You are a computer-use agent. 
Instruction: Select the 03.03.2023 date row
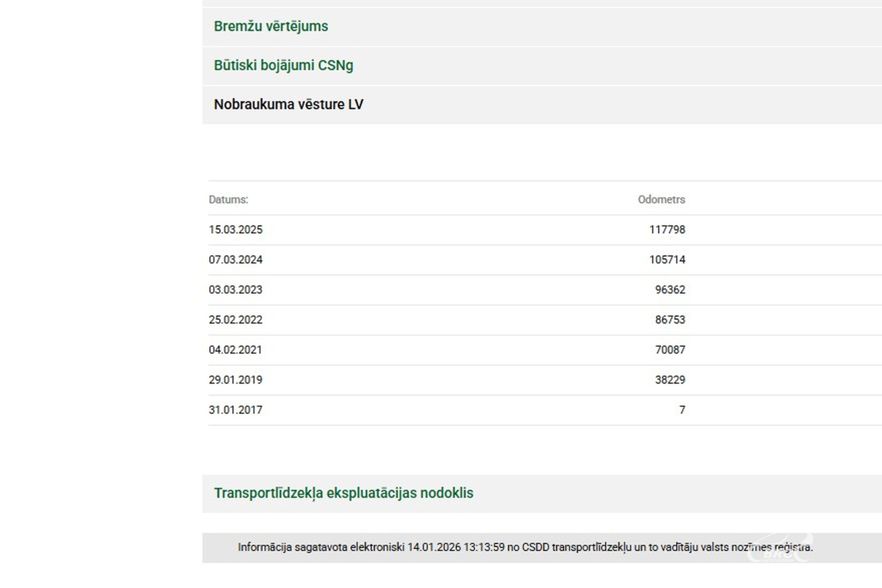point(236,289)
